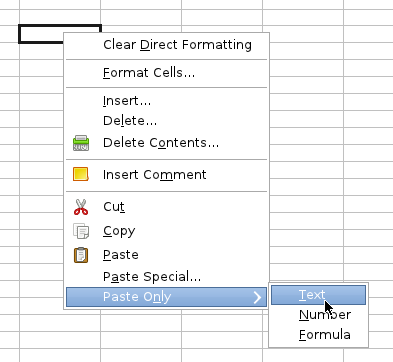Click the Paste clipboard icon
This screenshot has height=362, width=393.
click(81, 255)
